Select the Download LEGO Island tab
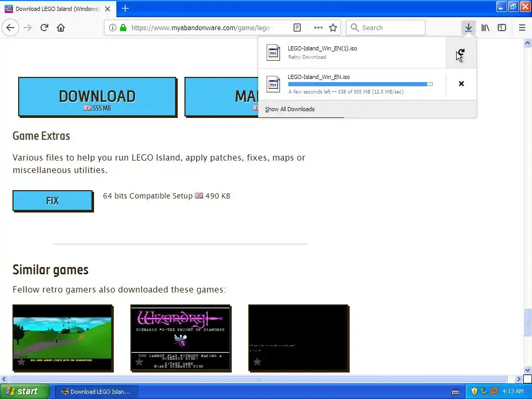Viewport: 532px width, 399px height. point(58,9)
